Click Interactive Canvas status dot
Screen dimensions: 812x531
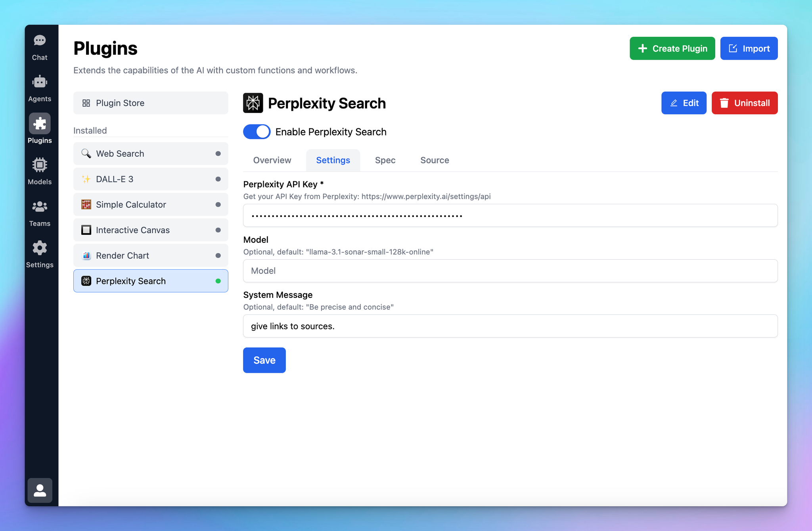point(218,230)
